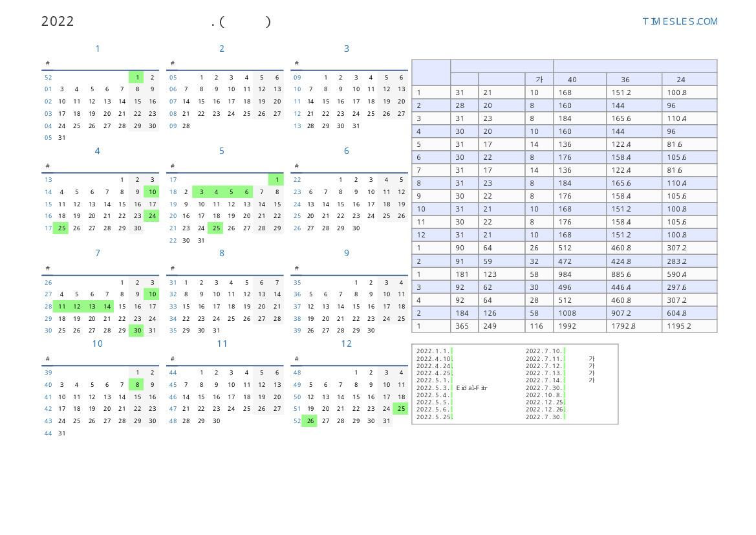Click highlighted day 25 in month 12

pos(401,409)
